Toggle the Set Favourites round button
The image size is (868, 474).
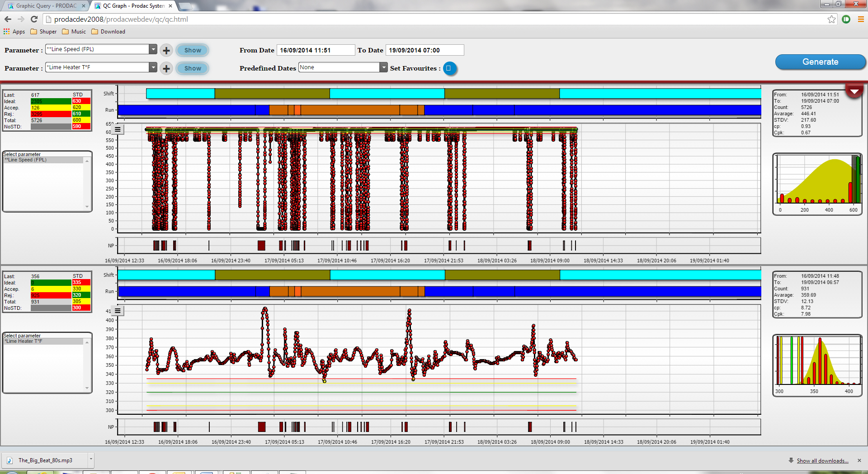coord(449,68)
